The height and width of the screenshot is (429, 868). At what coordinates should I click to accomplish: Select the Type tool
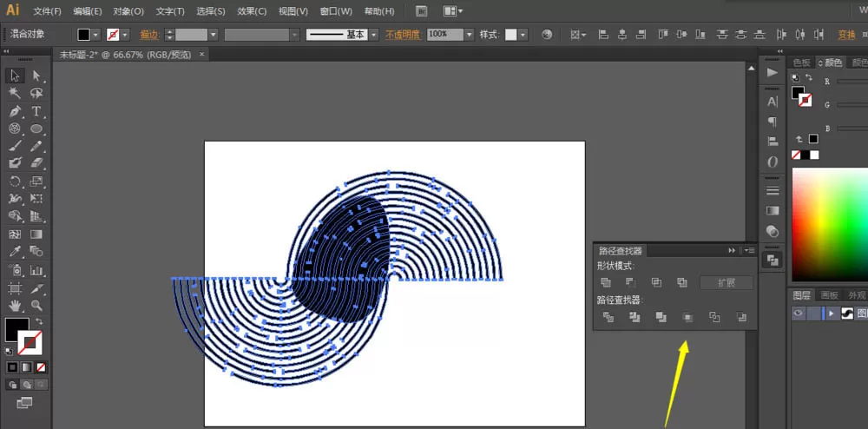(x=36, y=111)
